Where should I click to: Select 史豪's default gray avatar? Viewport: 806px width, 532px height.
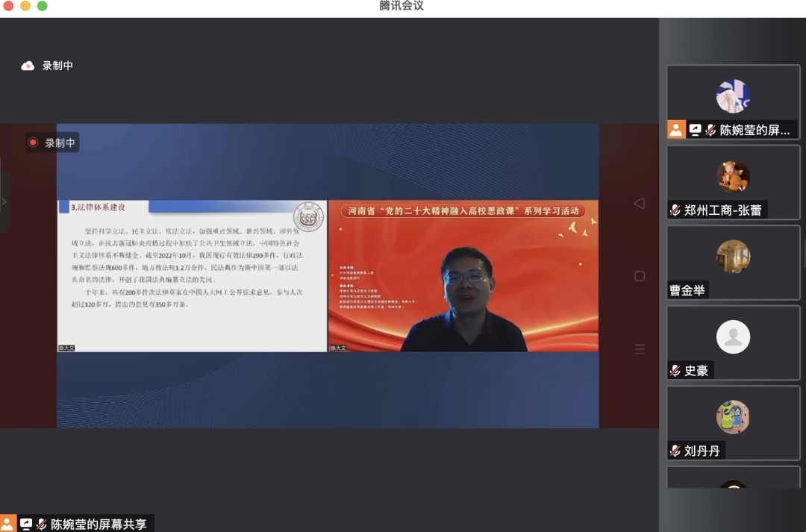[733, 337]
